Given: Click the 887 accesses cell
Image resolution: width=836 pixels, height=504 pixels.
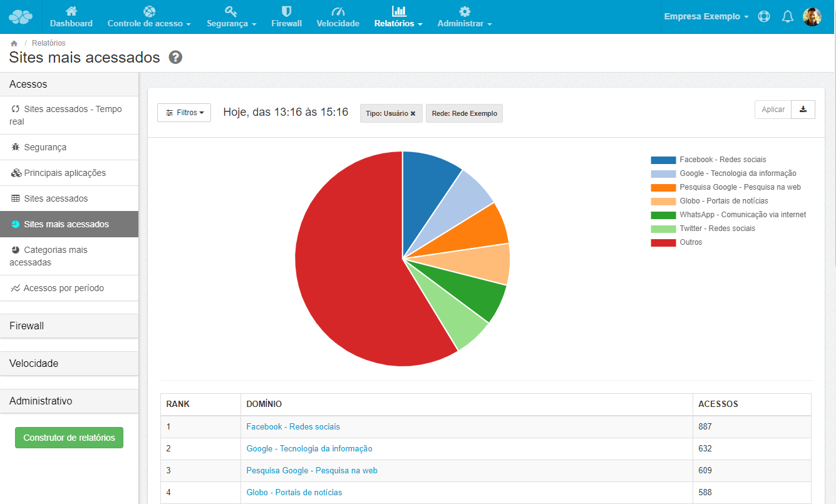Looking at the screenshot, I should 752,426.
